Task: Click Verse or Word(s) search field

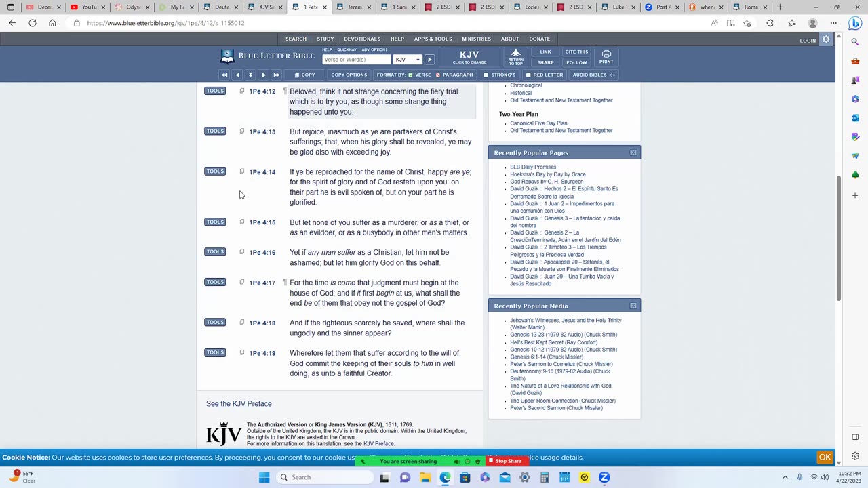Action: pyautogui.click(x=357, y=60)
